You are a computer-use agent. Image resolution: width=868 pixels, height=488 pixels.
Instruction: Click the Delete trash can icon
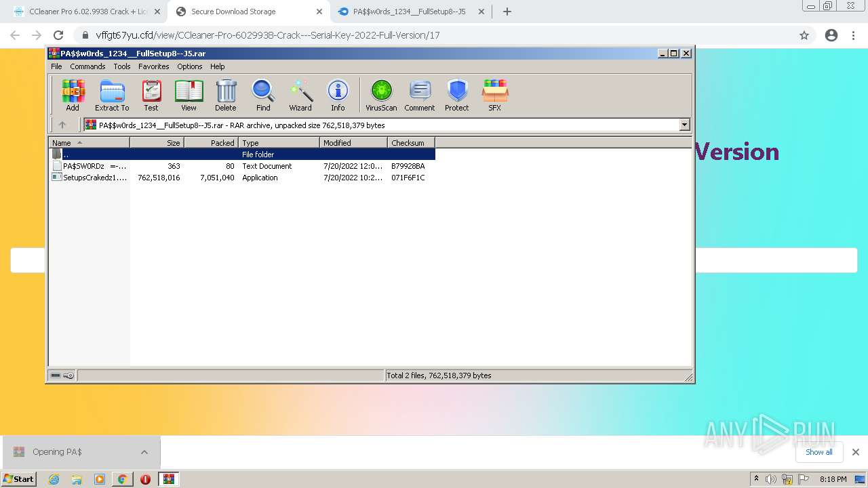[226, 96]
